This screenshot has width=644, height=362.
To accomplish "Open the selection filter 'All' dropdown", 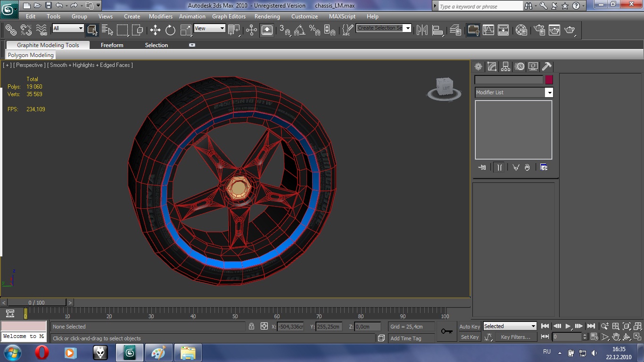I will 68,28.
